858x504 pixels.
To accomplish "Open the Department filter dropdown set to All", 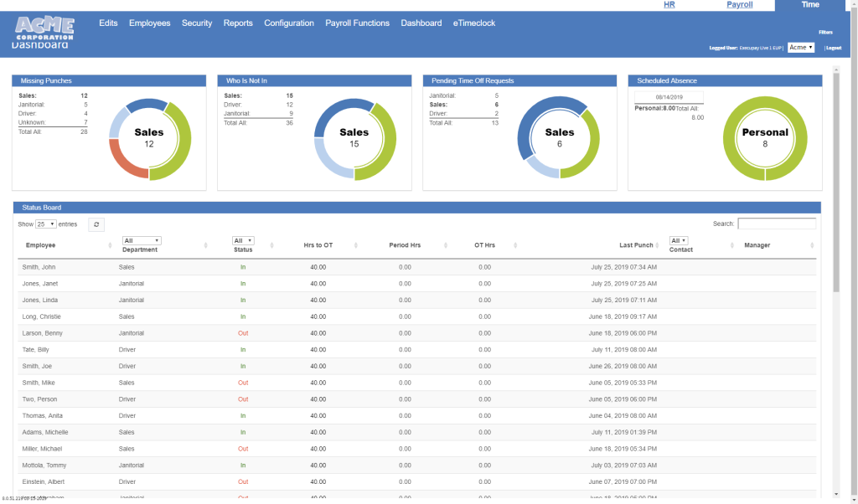I will pos(141,239).
